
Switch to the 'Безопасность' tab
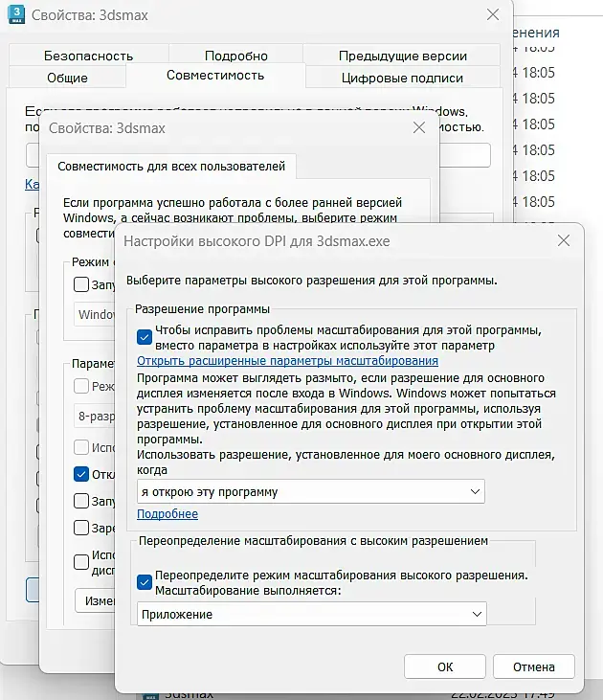(x=87, y=56)
